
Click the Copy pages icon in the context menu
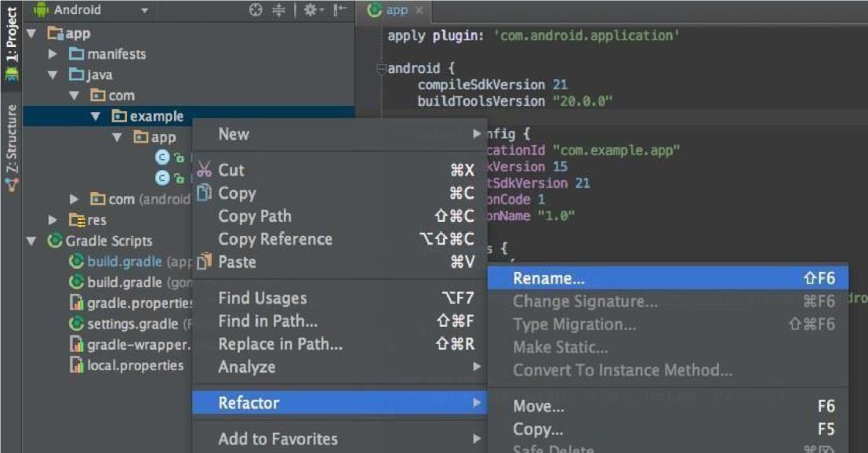(204, 194)
